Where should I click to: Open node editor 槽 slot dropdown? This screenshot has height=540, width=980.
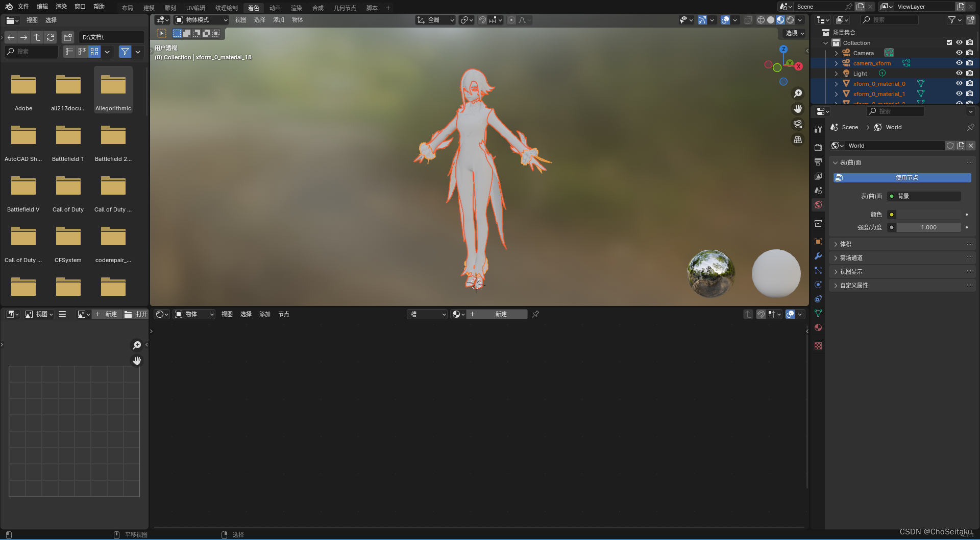point(427,314)
